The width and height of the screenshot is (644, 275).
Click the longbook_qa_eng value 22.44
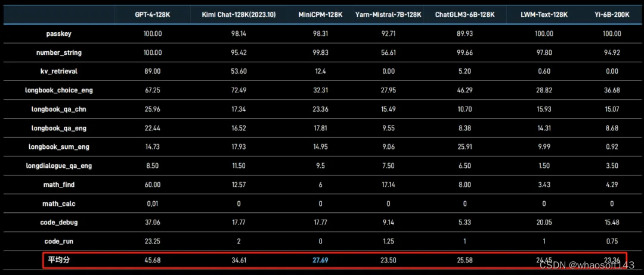click(153, 129)
